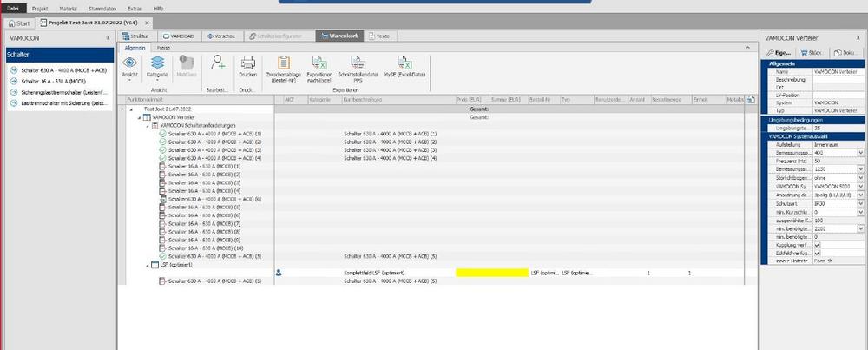Open the Datei menu
Screen dimensions: 868x350
point(13,9)
